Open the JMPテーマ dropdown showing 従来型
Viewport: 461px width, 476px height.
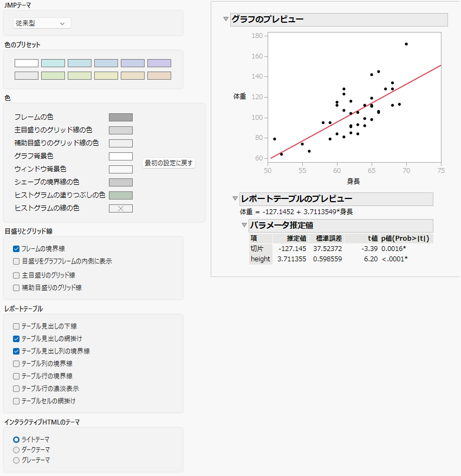click(42, 23)
